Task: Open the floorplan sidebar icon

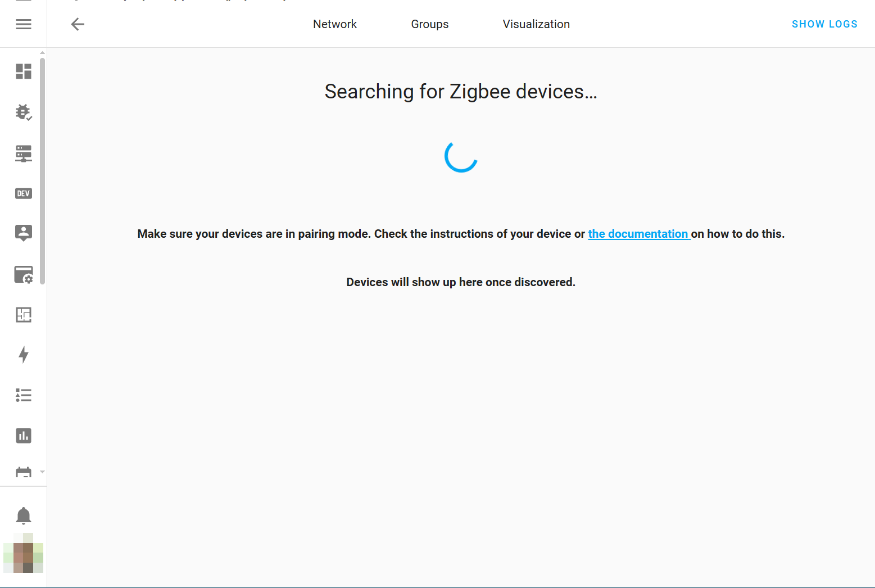Action: [x=24, y=315]
